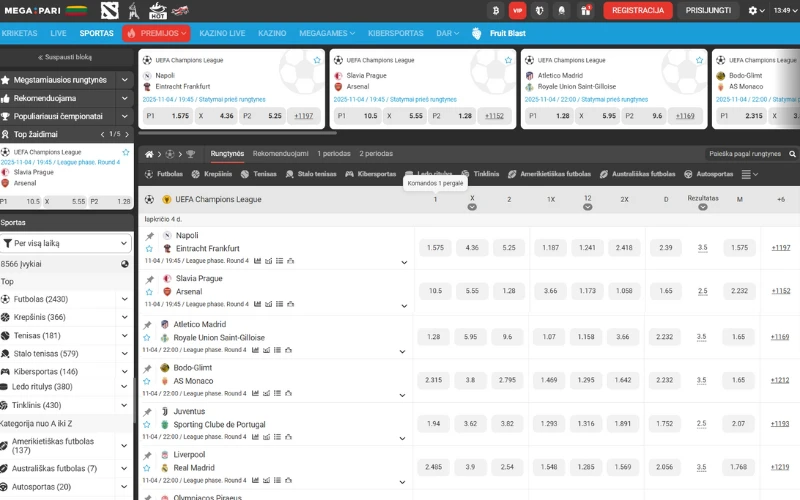Open the Per visą laiką time dropdown
The image size is (800, 500).
coord(66,243)
